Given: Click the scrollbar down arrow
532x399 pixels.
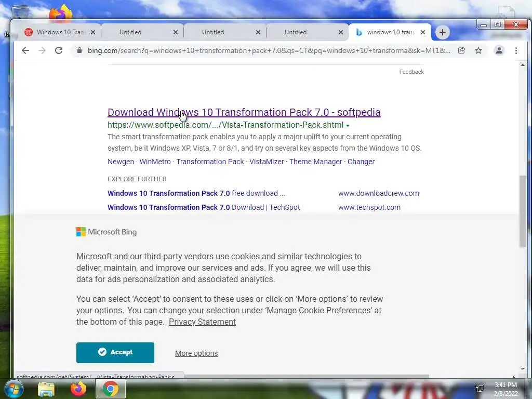Looking at the screenshot, I should [523, 368].
